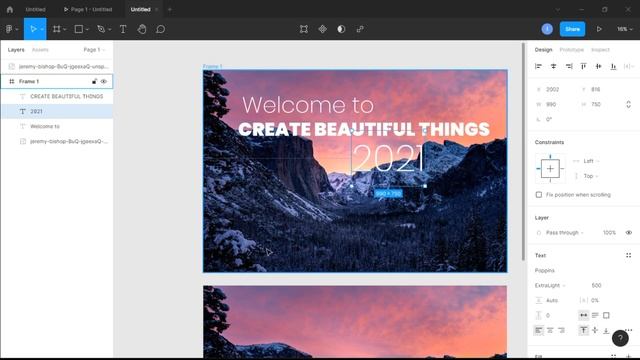Select the CREATE BEAUTIFUL THINGS layer

pyautogui.click(x=57, y=96)
